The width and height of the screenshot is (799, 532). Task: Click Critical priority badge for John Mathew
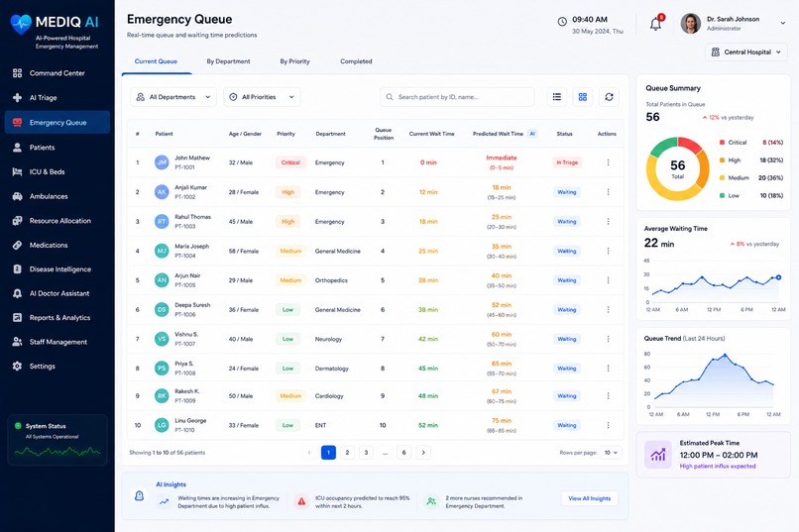pos(290,162)
